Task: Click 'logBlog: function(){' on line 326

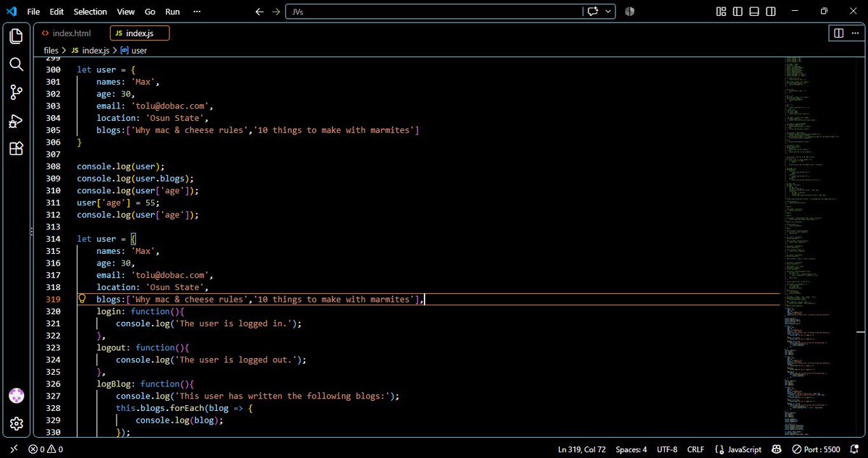Action: tap(145, 383)
